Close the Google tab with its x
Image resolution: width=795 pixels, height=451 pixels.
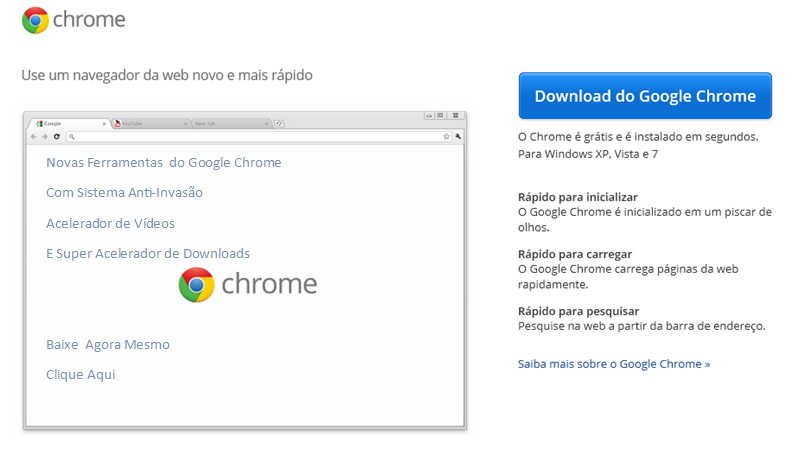104,124
